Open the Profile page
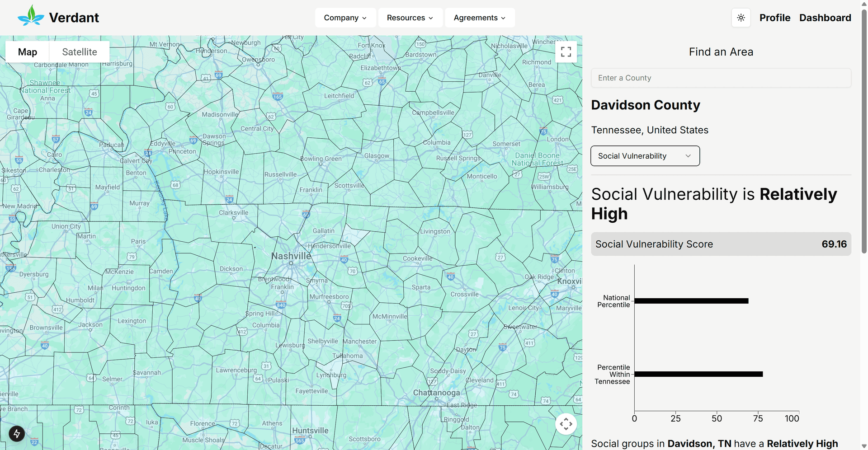The width and height of the screenshot is (868, 450). (x=775, y=18)
